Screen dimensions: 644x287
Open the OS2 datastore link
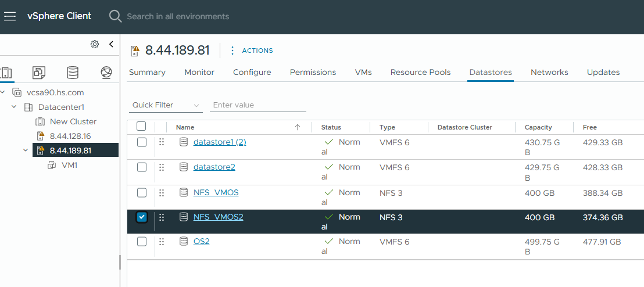(202, 242)
